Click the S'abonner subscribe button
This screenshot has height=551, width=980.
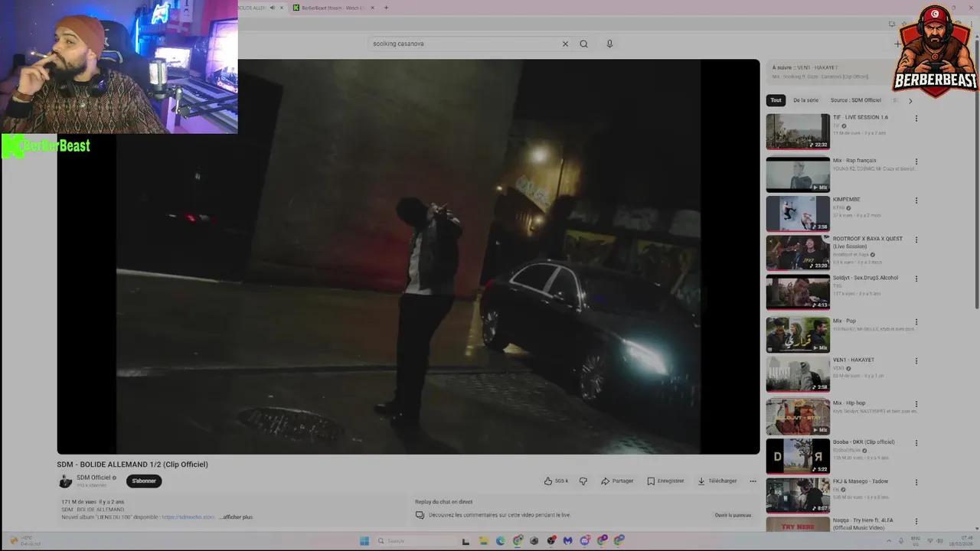pos(144,481)
